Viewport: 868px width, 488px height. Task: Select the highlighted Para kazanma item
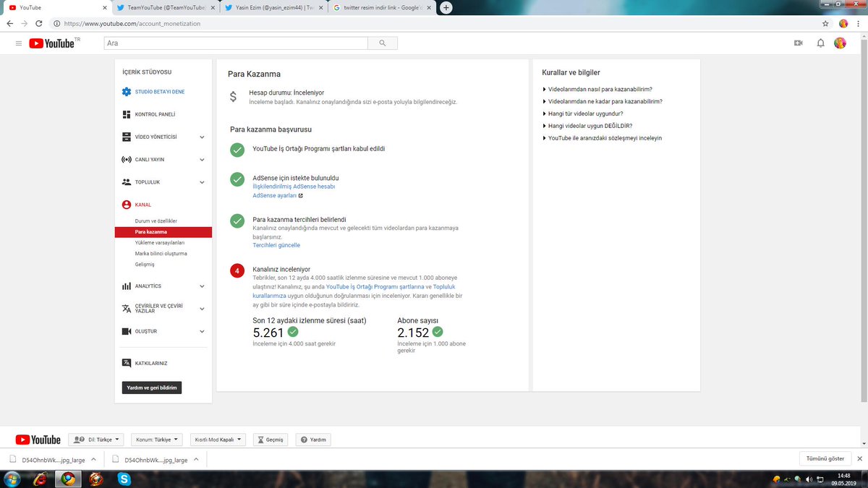(x=163, y=232)
